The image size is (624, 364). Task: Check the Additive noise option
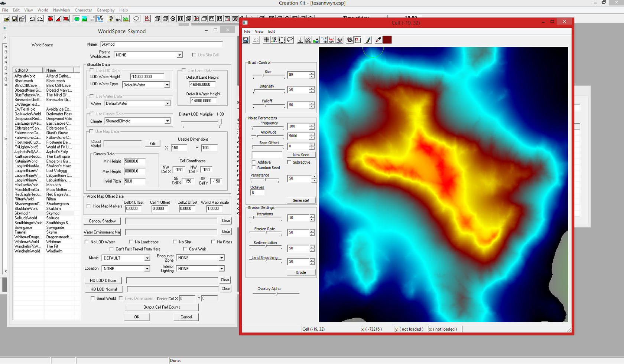254,162
